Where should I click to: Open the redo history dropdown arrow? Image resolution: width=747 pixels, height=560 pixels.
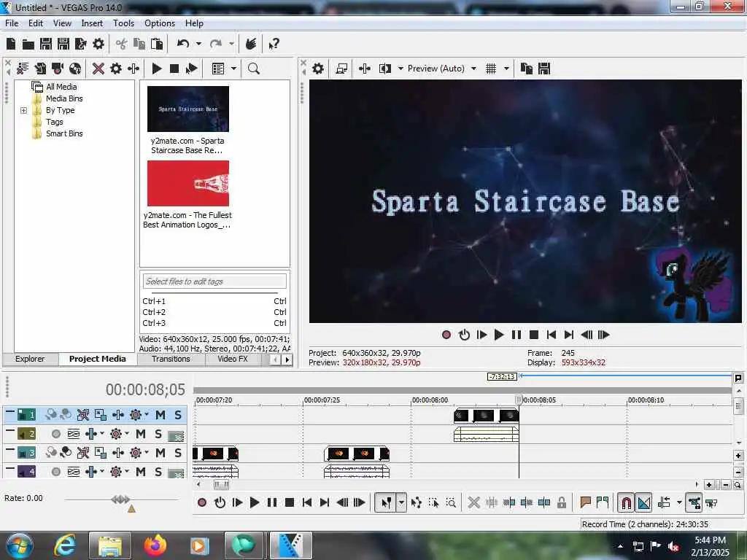[231, 44]
